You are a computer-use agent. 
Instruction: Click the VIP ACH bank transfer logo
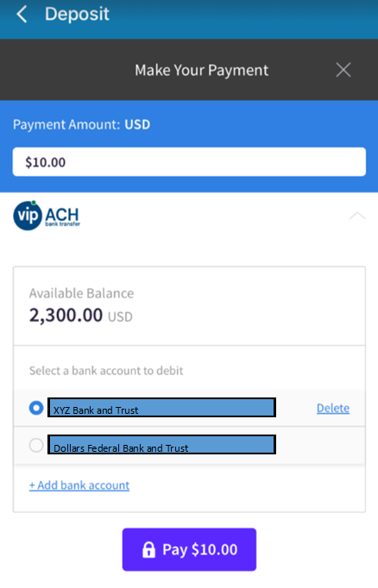(x=47, y=216)
